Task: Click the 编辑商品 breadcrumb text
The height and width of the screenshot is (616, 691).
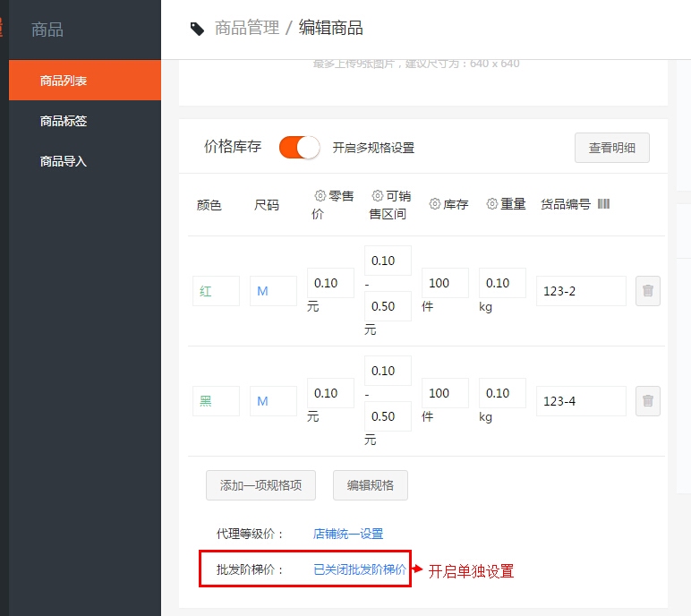Action: pyautogui.click(x=331, y=28)
